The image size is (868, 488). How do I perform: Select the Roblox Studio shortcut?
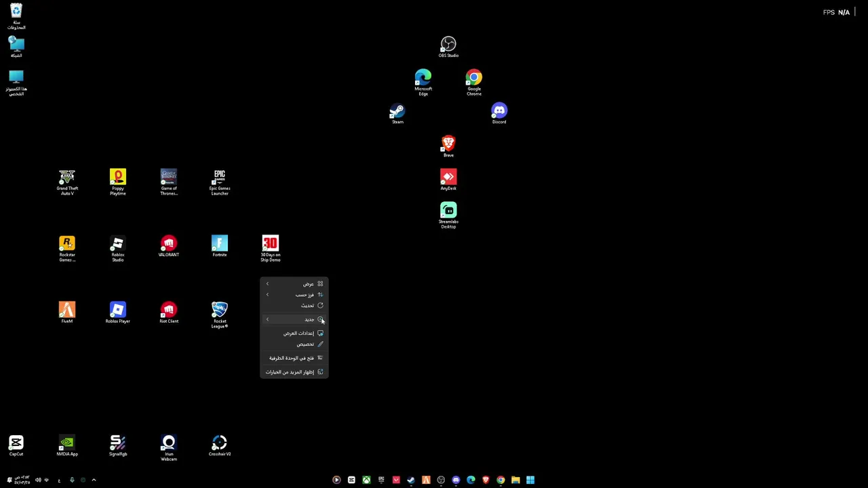point(118,249)
